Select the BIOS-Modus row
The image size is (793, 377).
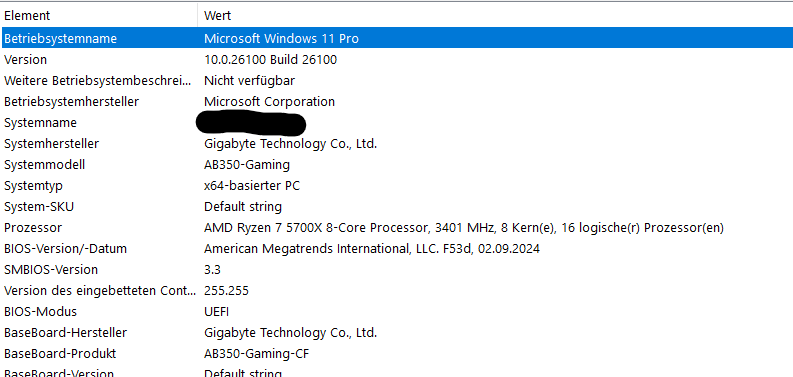396,312
